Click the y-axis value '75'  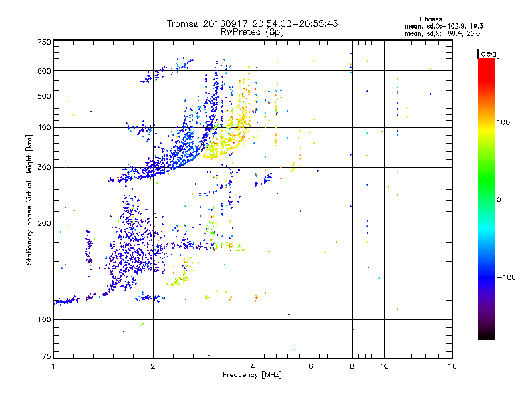click(x=47, y=356)
